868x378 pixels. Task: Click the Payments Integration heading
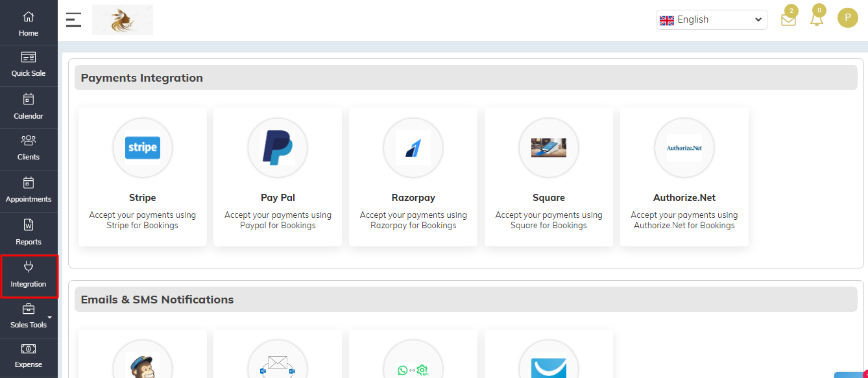(142, 78)
